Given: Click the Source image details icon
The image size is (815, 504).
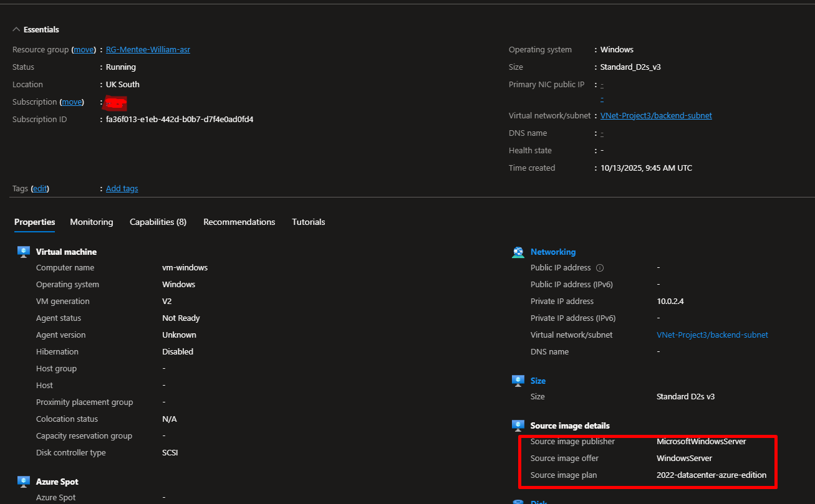Looking at the screenshot, I should click(518, 426).
